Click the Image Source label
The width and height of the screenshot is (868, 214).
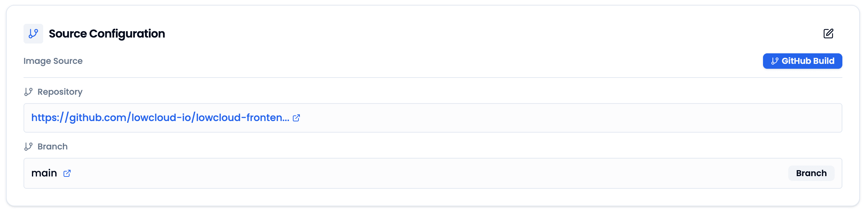tap(53, 61)
